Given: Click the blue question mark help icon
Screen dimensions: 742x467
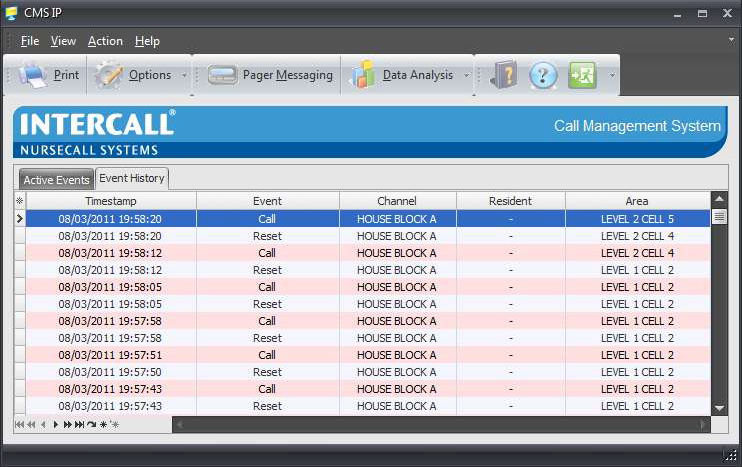Looking at the screenshot, I should pyautogui.click(x=543, y=75).
